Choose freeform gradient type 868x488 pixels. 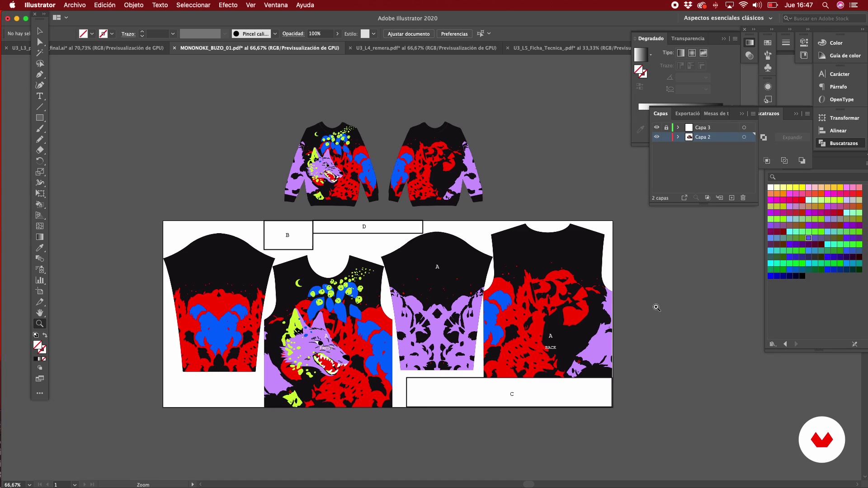703,53
